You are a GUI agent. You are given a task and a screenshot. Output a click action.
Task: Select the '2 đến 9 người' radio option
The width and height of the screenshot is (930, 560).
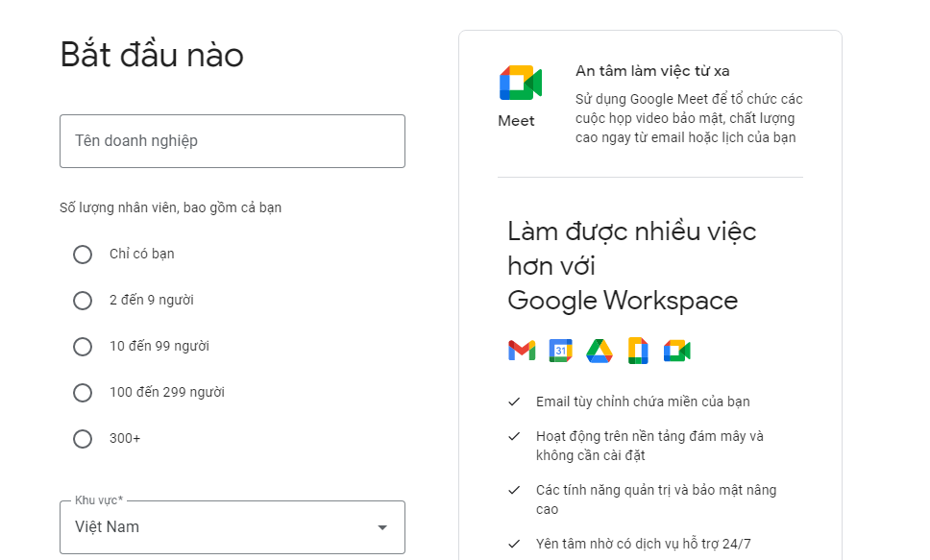[83, 301]
